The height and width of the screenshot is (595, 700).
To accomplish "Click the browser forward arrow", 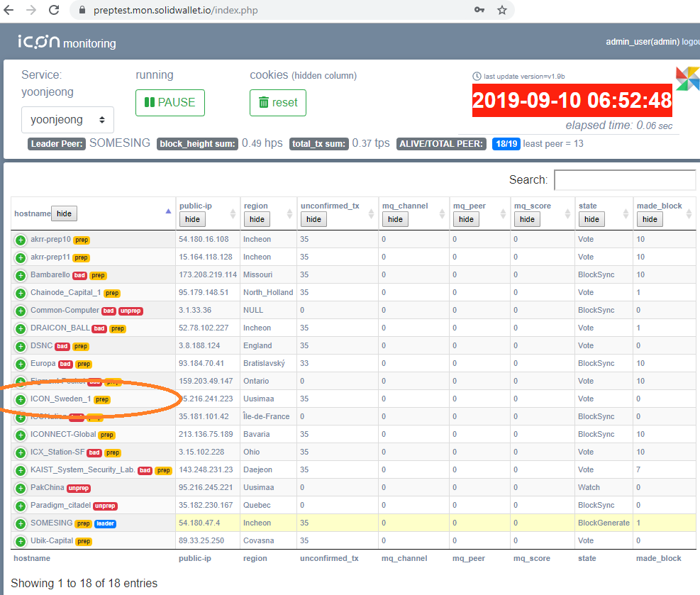I will 30,10.
